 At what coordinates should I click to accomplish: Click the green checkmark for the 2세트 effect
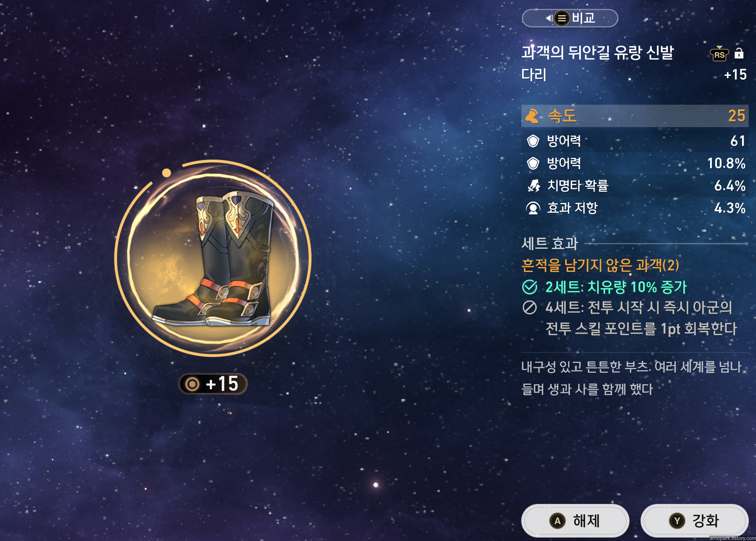point(529,287)
